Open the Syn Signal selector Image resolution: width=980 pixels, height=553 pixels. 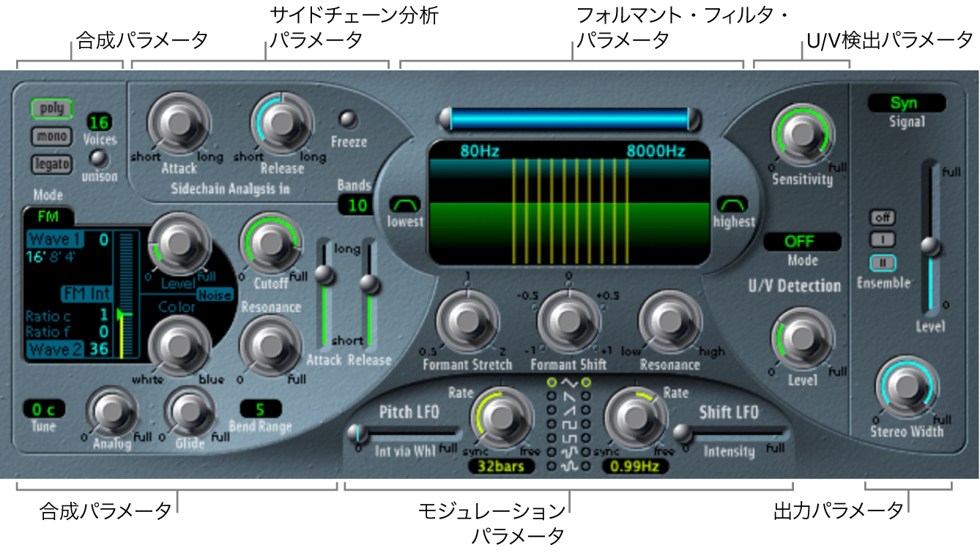pos(906,103)
